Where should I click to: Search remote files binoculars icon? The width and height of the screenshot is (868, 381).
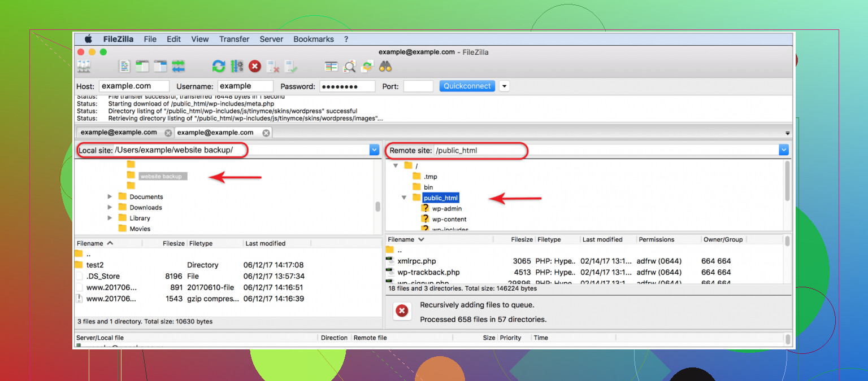pyautogui.click(x=385, y=67)
